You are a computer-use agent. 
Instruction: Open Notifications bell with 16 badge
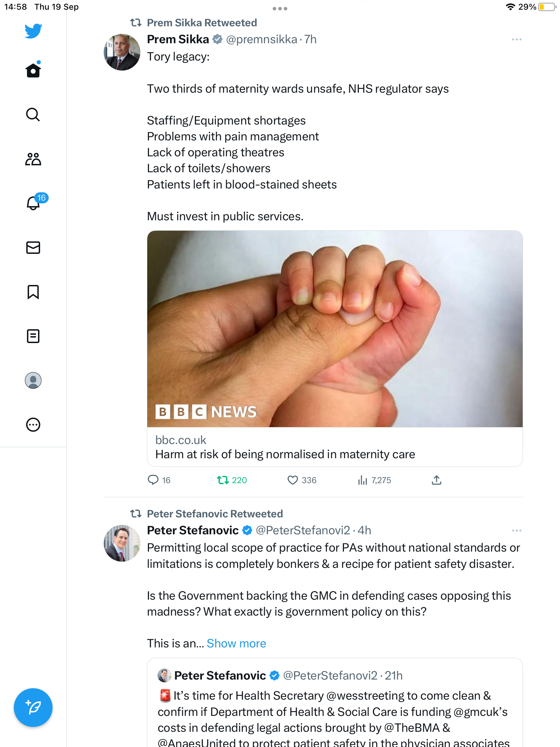34,203
